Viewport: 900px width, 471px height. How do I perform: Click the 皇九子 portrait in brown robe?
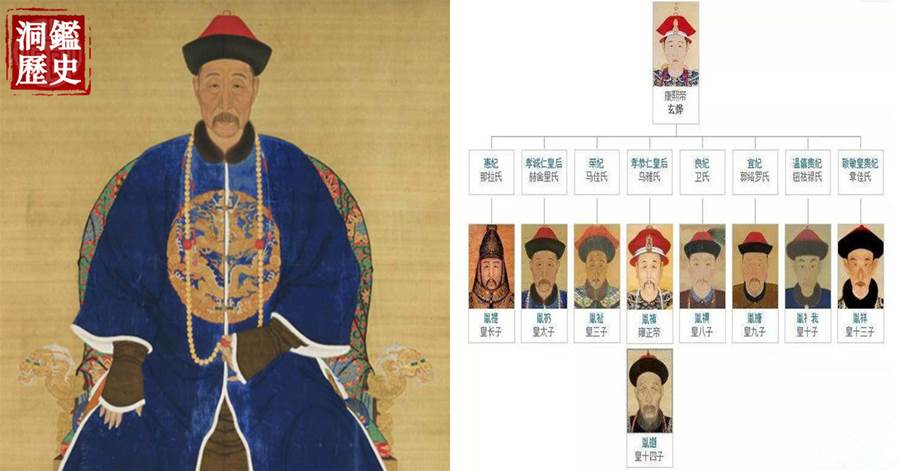(755, 267)
